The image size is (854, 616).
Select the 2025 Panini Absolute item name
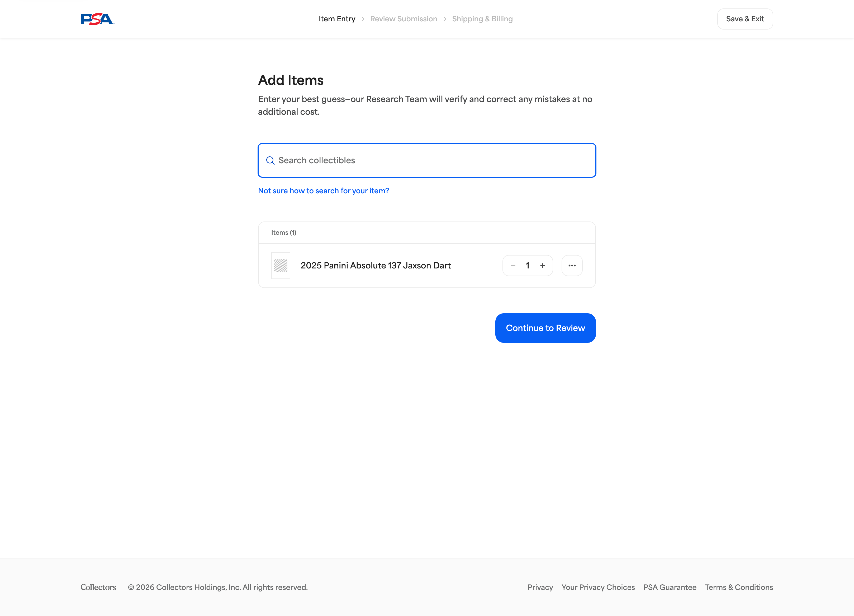(x=376, y=266)
